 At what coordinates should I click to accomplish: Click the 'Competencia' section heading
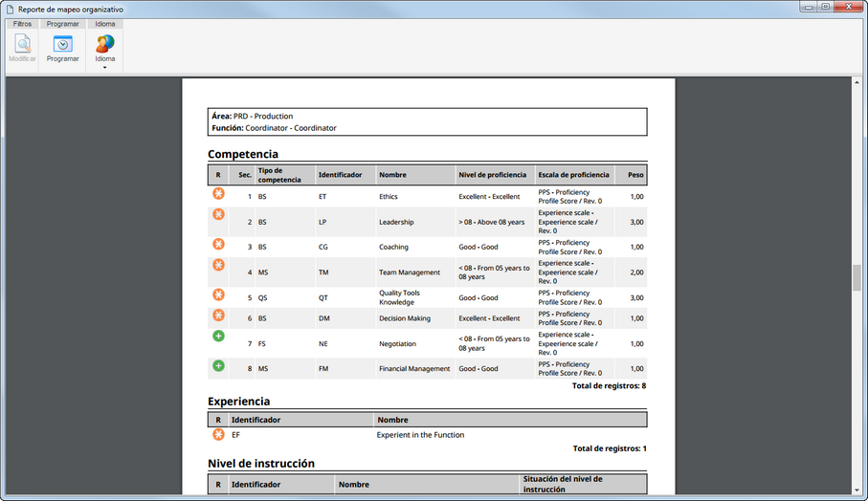tap(243, 154)
